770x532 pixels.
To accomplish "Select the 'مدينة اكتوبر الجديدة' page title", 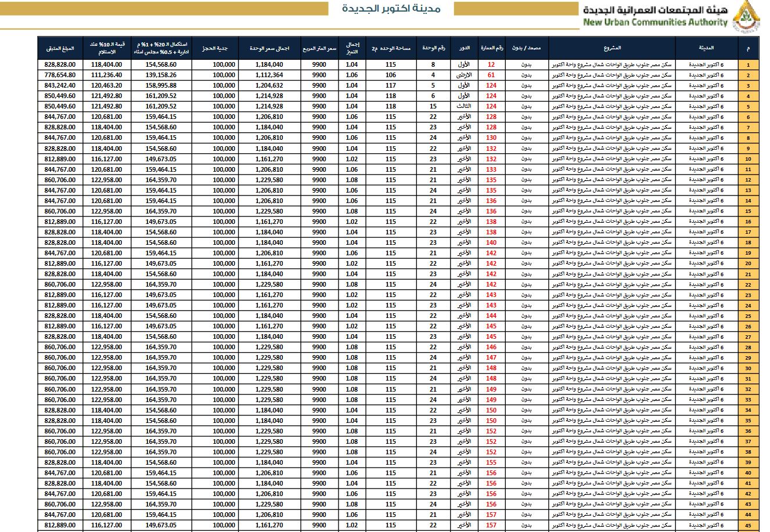I will pos(391,9).
